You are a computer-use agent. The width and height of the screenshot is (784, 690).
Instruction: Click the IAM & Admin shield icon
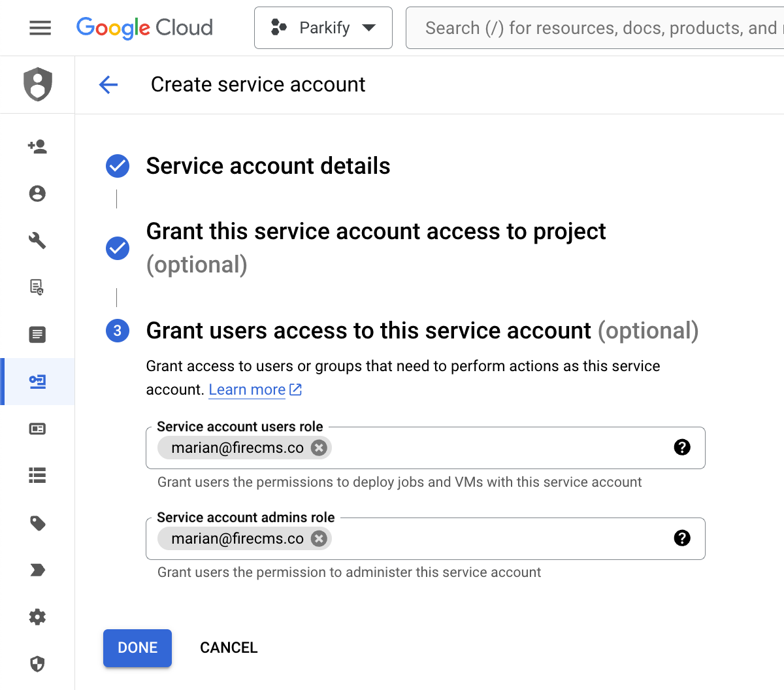[x=37, y=84]
